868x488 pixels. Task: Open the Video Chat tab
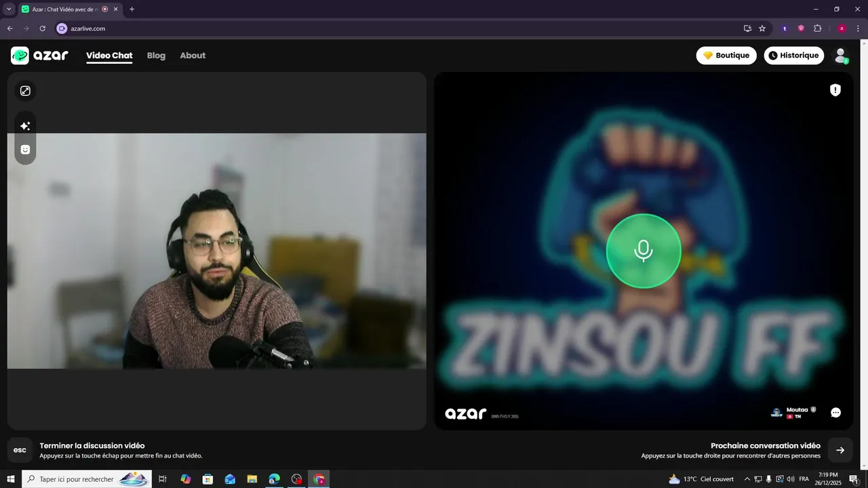click(x=109, y=56)
